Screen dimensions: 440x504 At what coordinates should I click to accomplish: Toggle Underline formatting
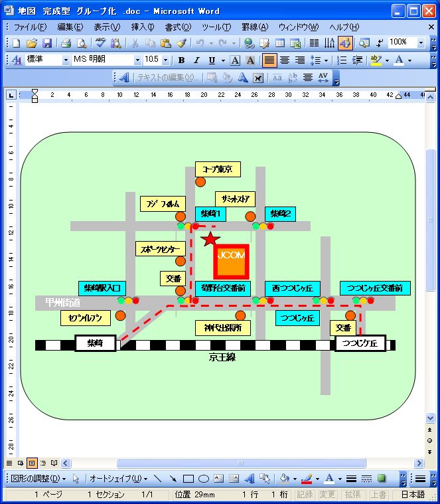212,60
